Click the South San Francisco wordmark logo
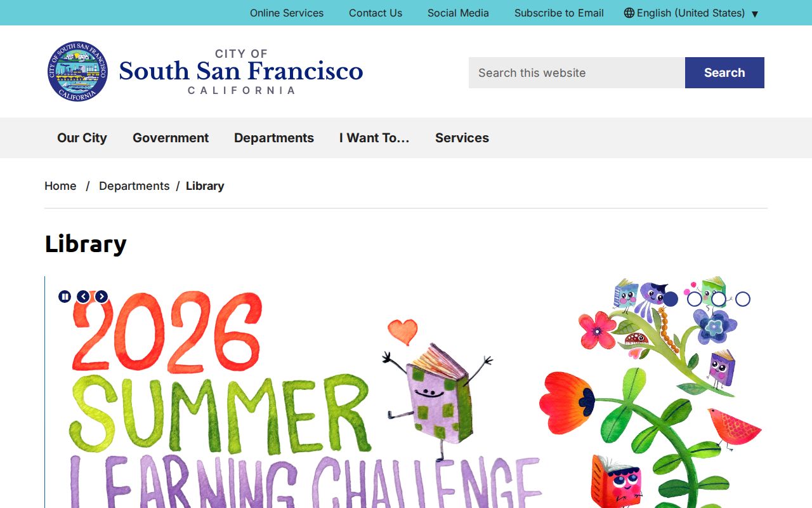 (x=241, y=72)
